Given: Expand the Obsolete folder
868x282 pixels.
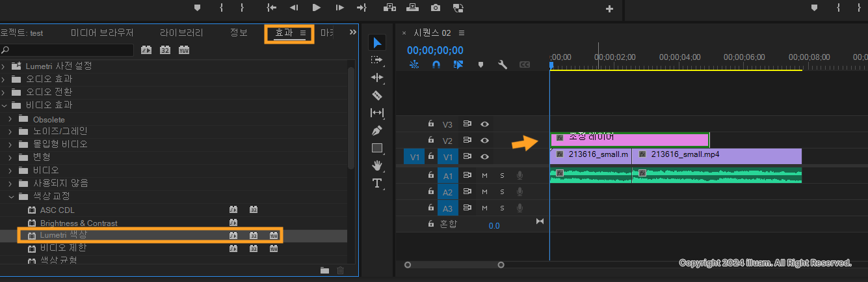Looking at the screenshot, I should click(10, 119).
